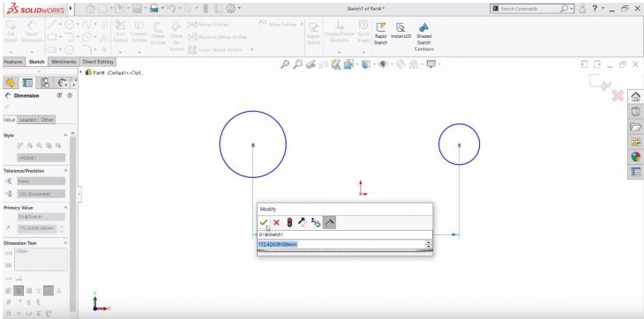Open the Direct Editing tab

pos(98,62)
